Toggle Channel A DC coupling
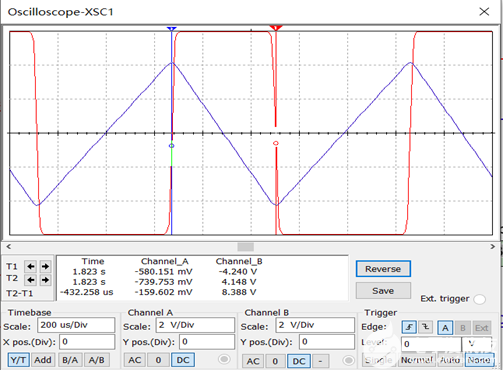The width and height of the screenshot is (503, 370). point(183,360)
